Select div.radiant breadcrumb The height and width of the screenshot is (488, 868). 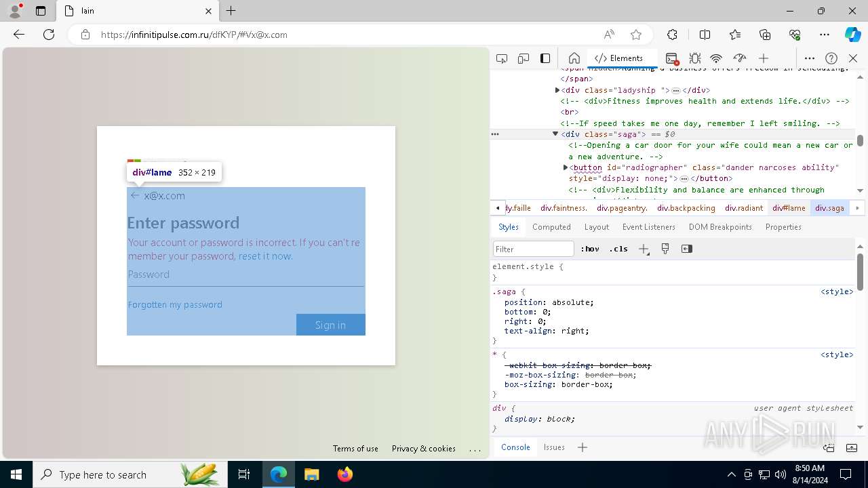point(744,208)
